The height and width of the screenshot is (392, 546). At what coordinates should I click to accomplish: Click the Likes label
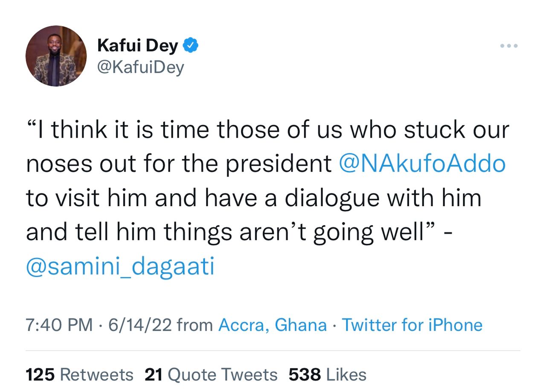(x=346, y=375)
